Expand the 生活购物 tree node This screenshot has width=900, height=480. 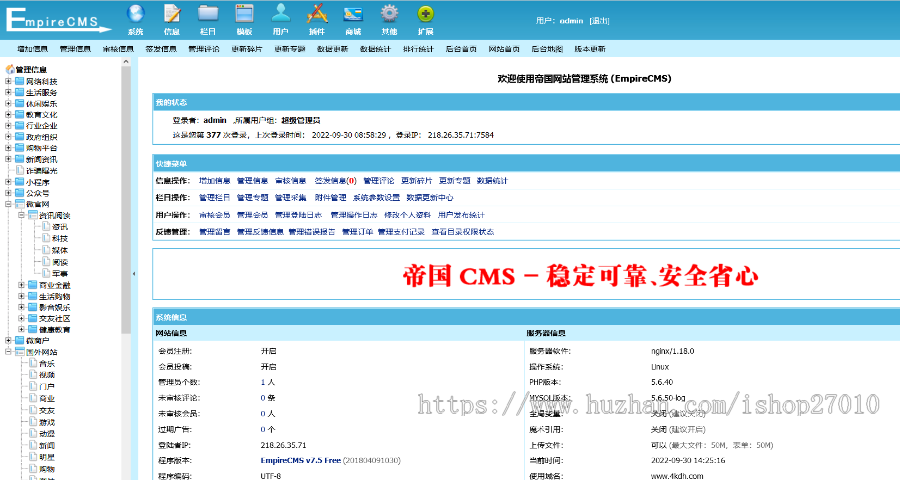[x=21, y=296]
